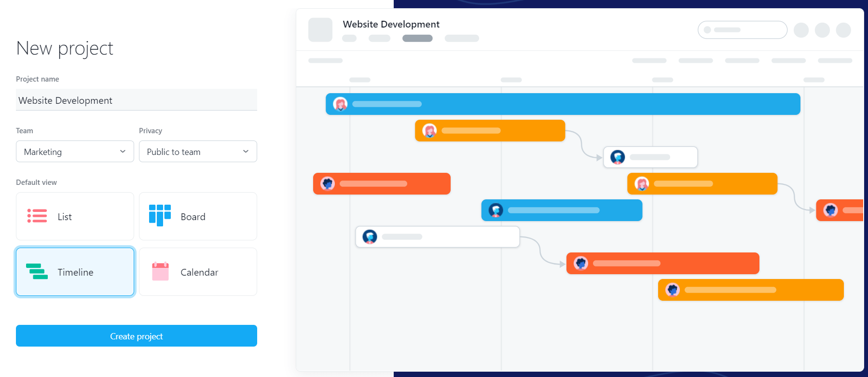Click the project thumbnail square in preview header
Screen dimensions: 868x377
[320, 30]
